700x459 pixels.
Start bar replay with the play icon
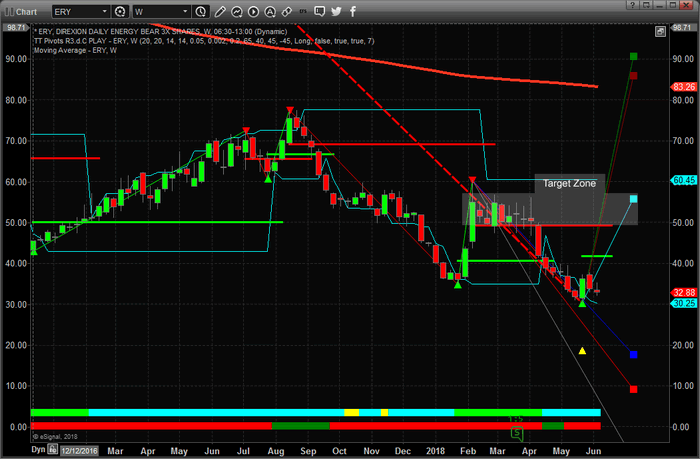(253, 12)
